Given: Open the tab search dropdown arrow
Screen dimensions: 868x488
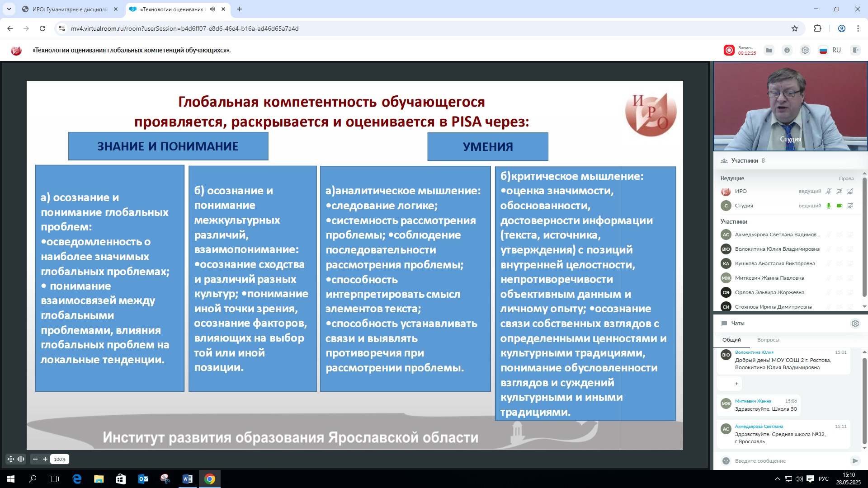Looking at the screenshot, I should pos(9,9).
